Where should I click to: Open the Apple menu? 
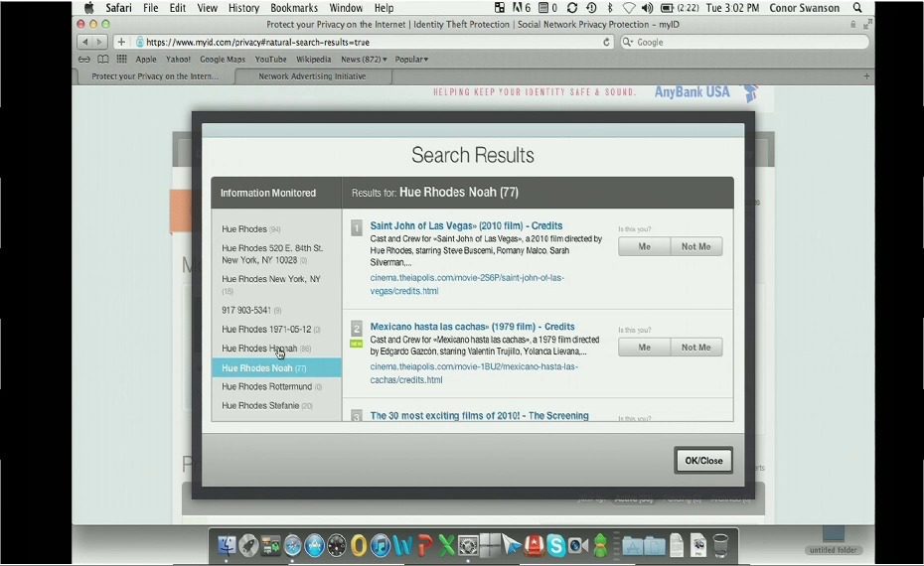(x=89, y=8)
